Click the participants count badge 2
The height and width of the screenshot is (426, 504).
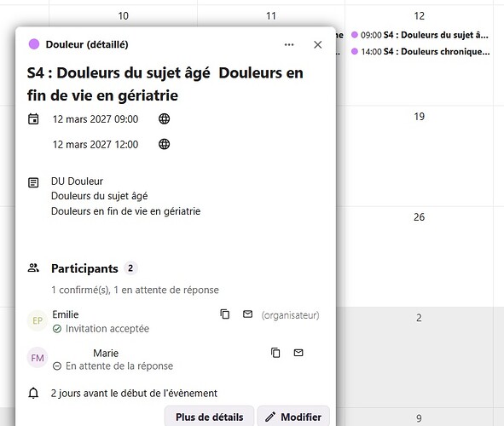130,268
